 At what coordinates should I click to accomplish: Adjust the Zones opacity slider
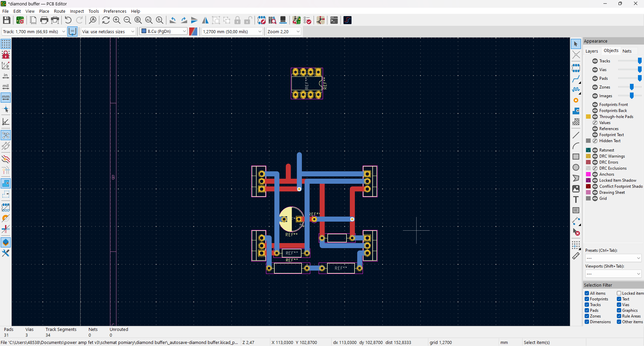(629, 87)
